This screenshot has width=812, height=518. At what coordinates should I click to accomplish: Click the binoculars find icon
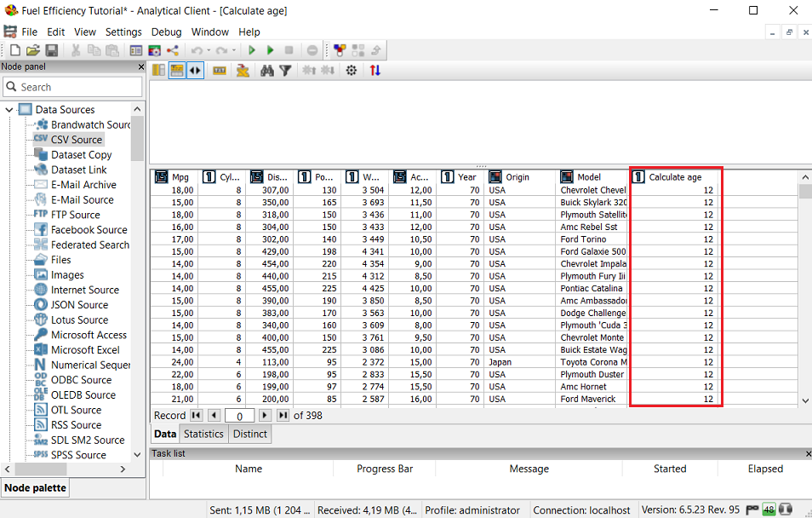pyautogui.click(x=267, y=71)
